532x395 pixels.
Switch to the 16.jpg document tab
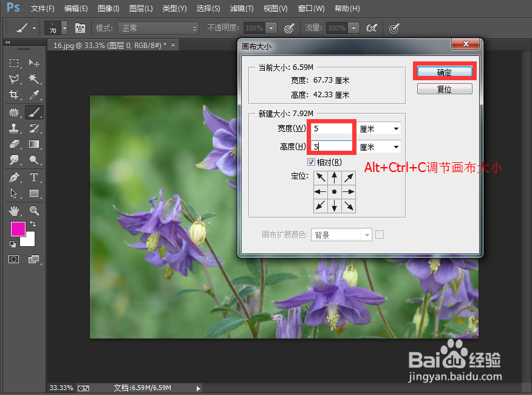pos(109,45)
